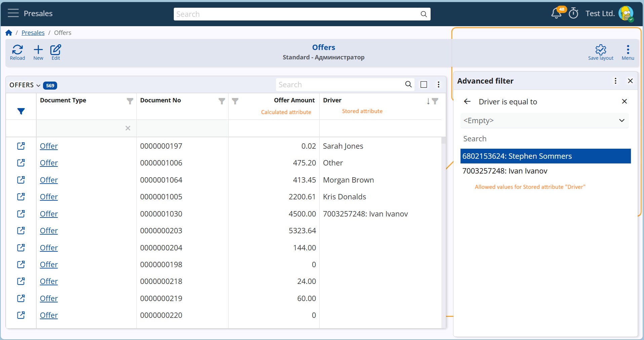644x340 pixels.
Task: Click the Document No filter field
Action: (183, 128)
